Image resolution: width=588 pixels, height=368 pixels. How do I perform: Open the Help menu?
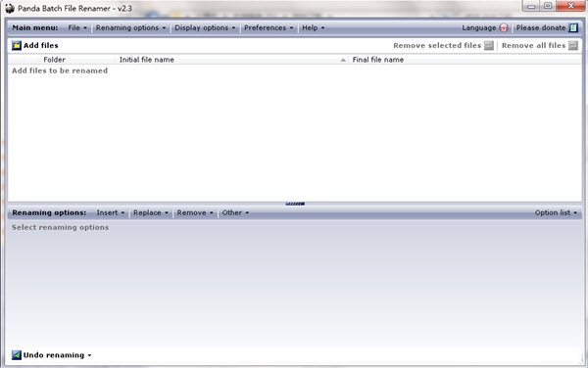click(314, 27)
